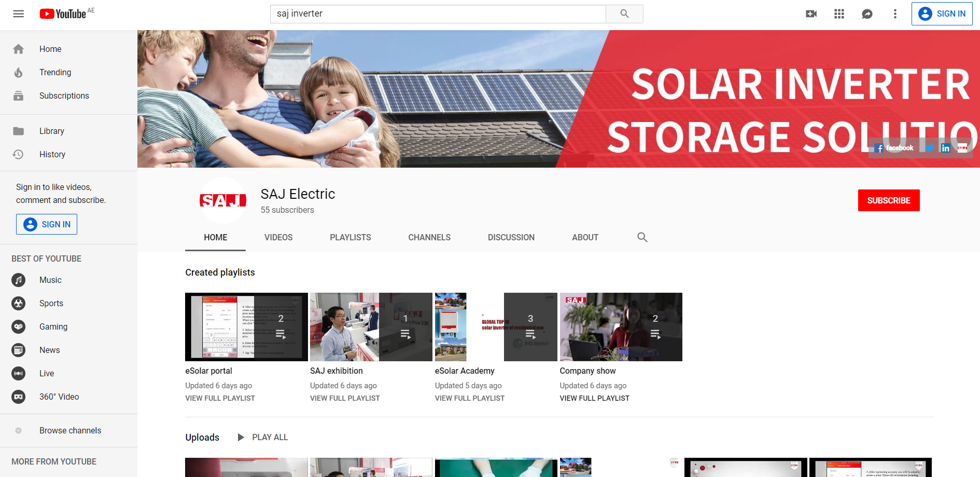Switch to the ABOUT tab

(x=585, y=237)
